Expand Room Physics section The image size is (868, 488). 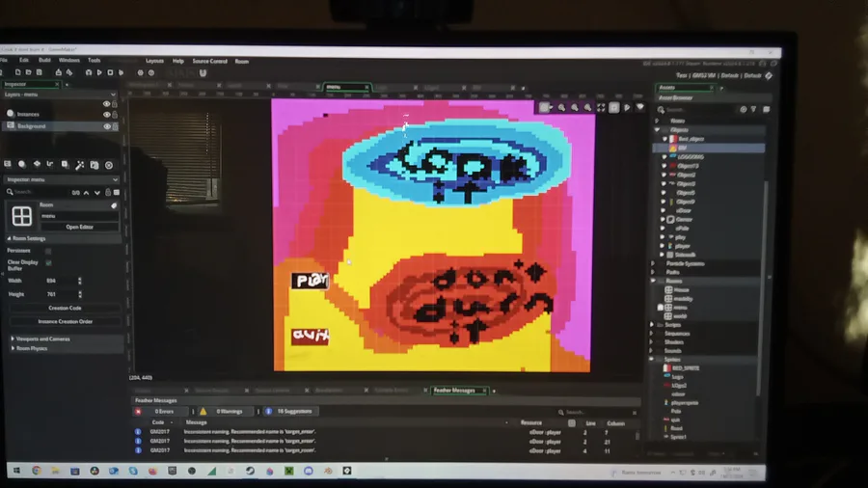[13, 348]
